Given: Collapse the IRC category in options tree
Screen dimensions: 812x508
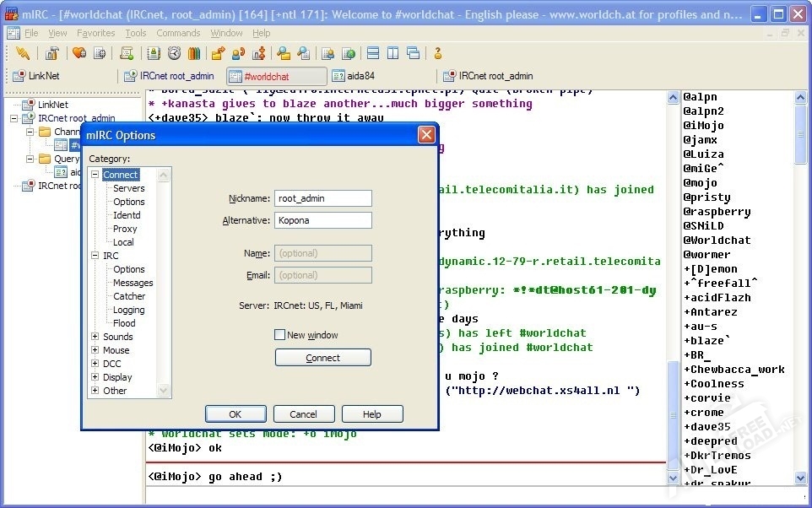Looking at the screenshot, I should tap(95, 256).
